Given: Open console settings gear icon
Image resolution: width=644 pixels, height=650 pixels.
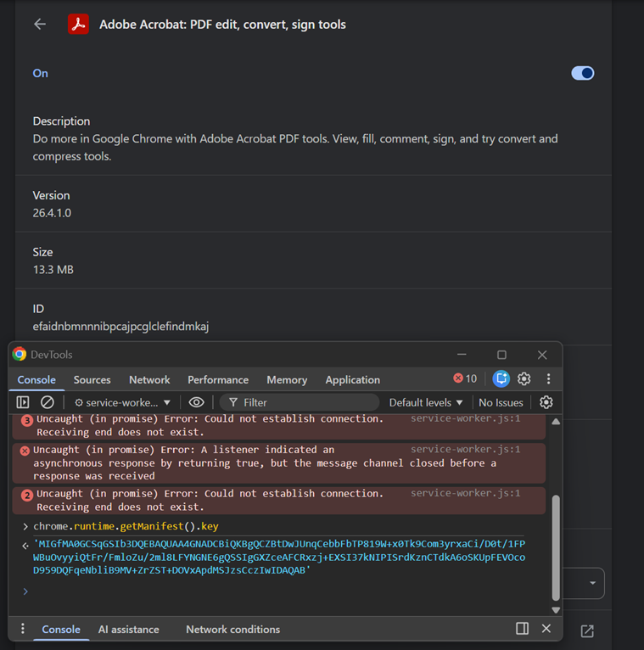Looking at the screenshot, I should pos(546,402).
